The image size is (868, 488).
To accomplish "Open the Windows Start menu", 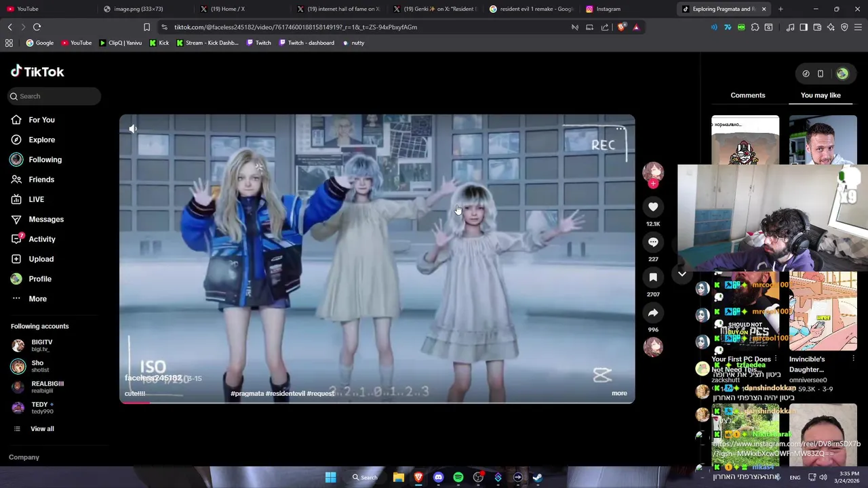I will (x=330, y=478).
